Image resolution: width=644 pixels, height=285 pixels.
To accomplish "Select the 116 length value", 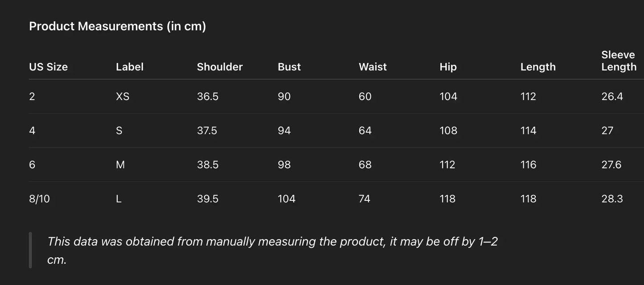I will pos(528,165).
